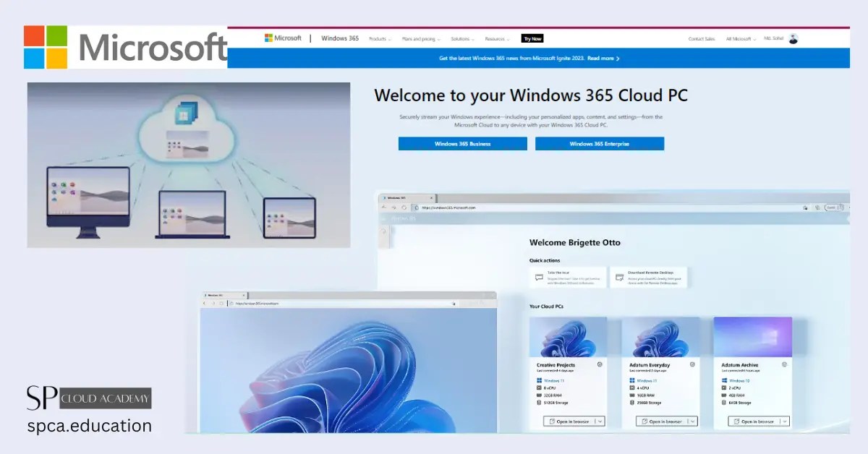Click the Try Now button

[x=532, y=38]
